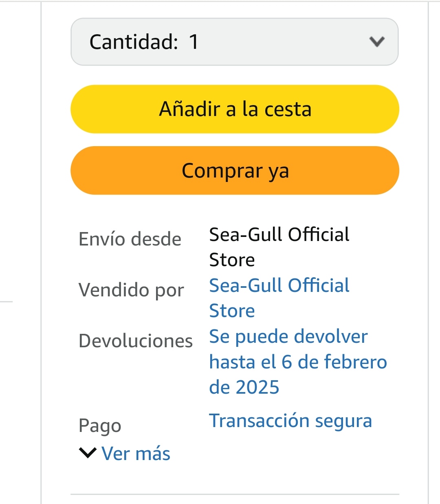Click the de 2025 return date text

(x=244, y=387)
